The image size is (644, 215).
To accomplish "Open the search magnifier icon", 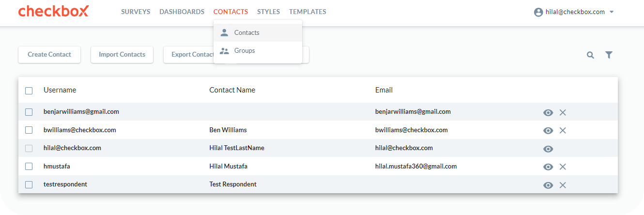I will tap(590, 55).
